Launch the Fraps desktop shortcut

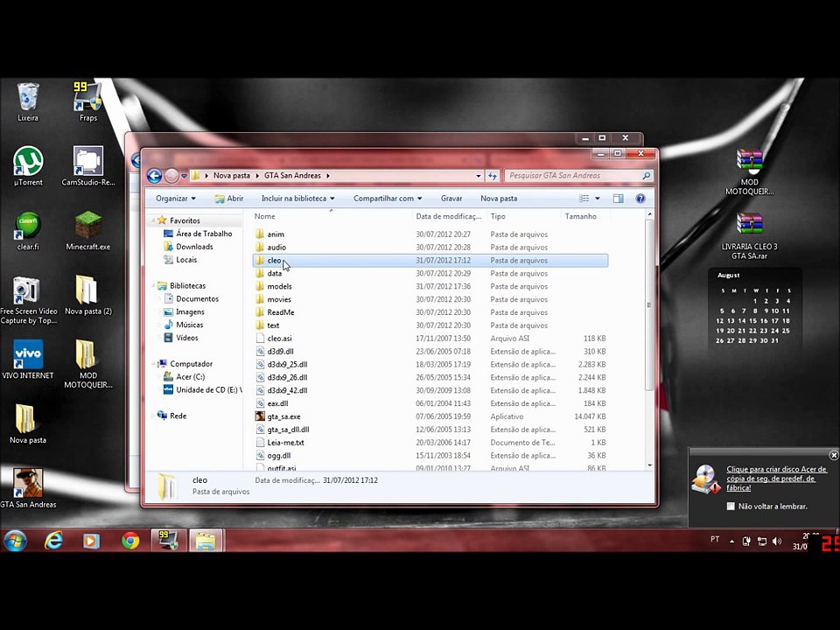87,101
